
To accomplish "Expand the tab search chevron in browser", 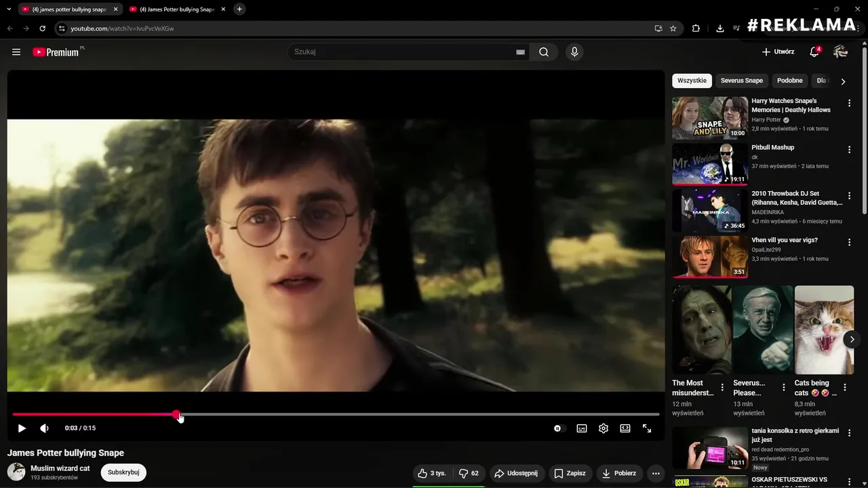I will pos(9,9).
